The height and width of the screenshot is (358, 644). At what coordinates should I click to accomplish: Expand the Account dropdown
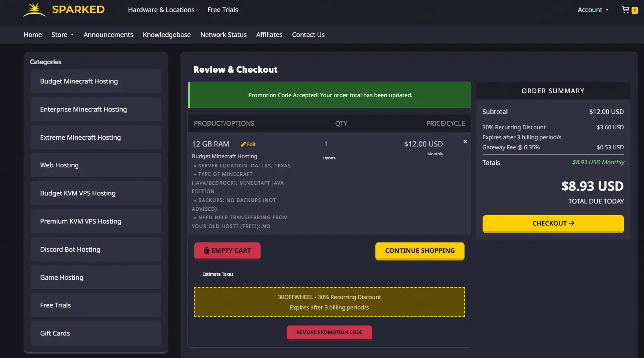point(593,10)
